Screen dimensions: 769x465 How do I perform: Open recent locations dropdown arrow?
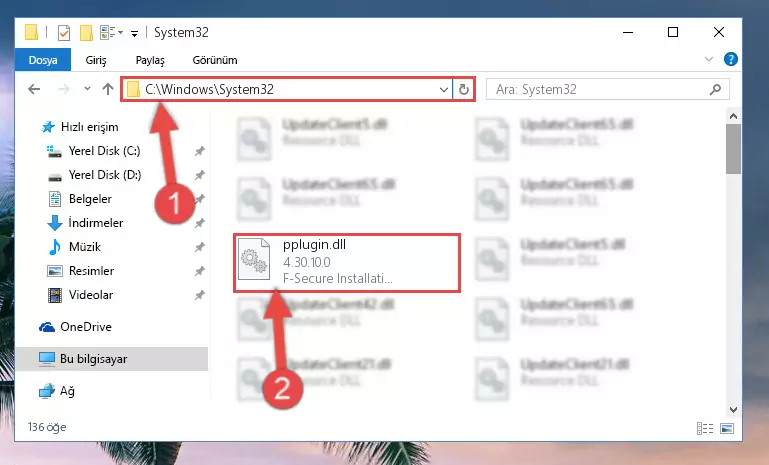pos(87,89)
